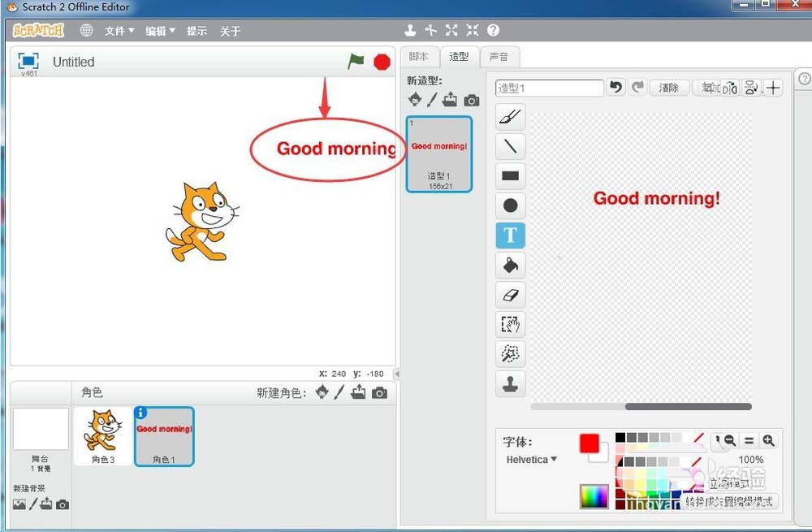Screen dimensions: 812x532
Task: Take new backdrop from camera icon
Action: pyautogui.click(x=63, y=504)
